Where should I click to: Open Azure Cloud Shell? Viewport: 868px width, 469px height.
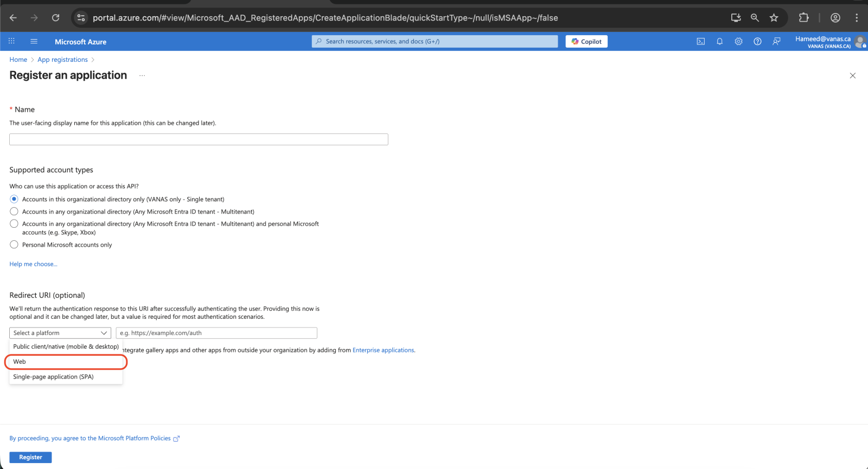tap(700, 41)
